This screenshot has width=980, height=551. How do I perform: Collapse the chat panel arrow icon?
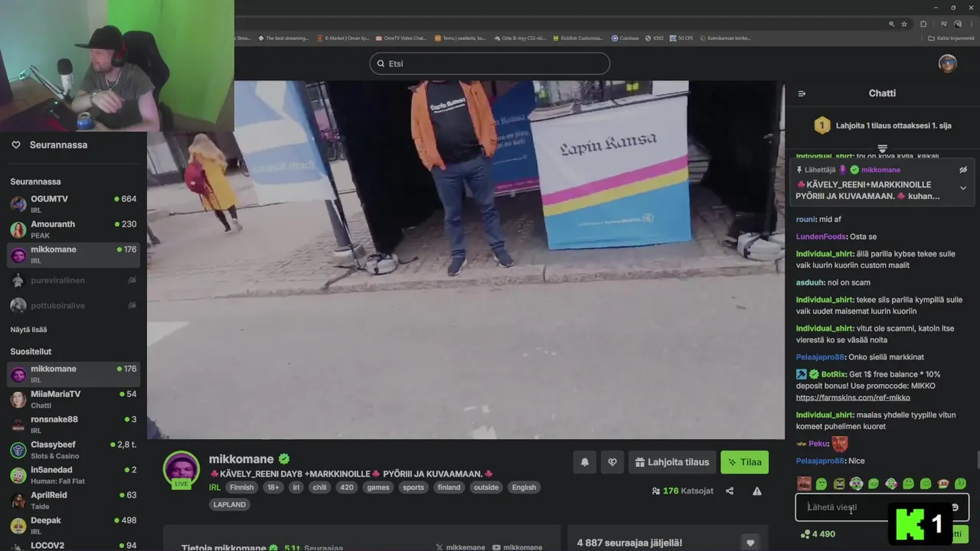(802, 93)
